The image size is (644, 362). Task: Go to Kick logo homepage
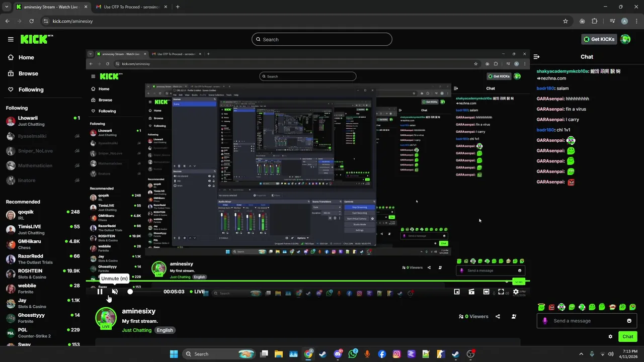pos(37,39)
